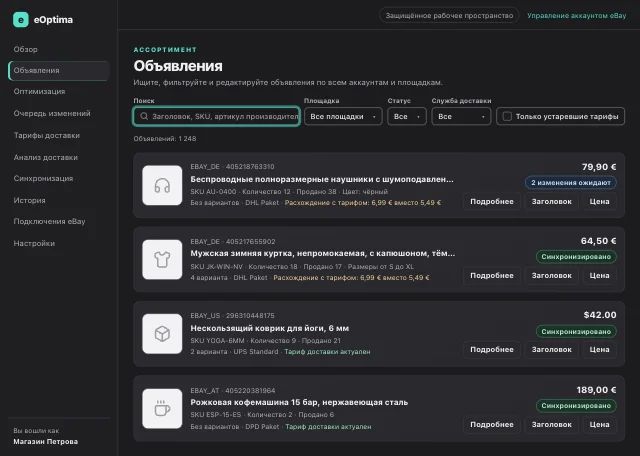Click the magnifier icon in search field
This screenshot has height=456, width=640.
[x=144, y=116]
